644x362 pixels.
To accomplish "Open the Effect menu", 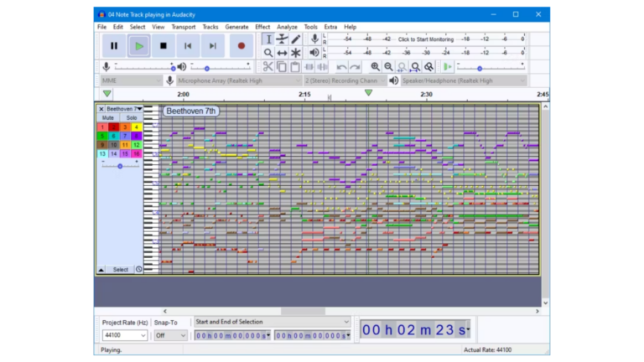I will tap(262, 27).
